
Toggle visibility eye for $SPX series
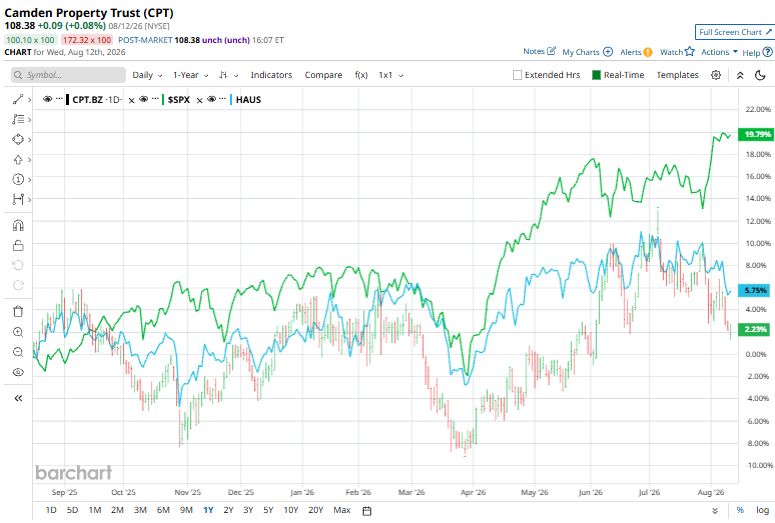click(x=144, y=99)
